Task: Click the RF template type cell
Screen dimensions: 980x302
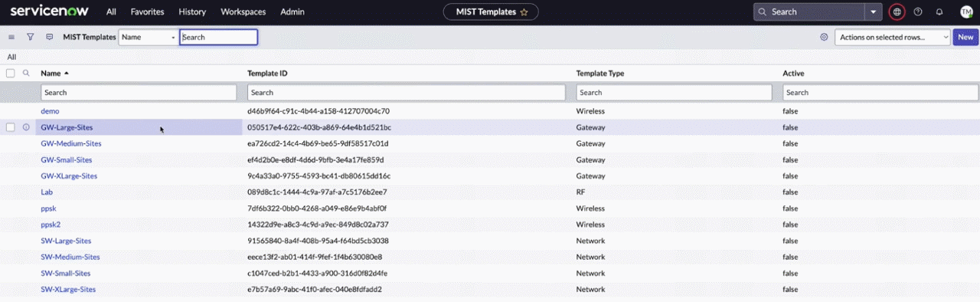Action: 580,192
